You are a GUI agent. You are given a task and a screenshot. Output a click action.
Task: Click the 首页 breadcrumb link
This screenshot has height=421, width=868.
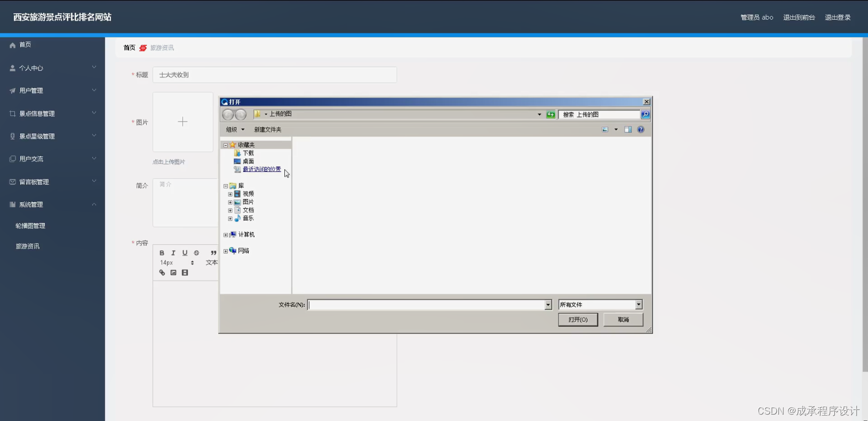[129, 48]
